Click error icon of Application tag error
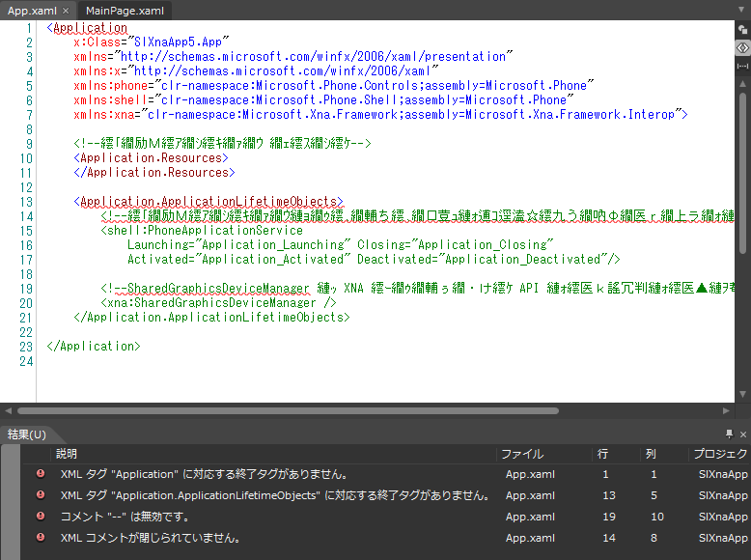This screenshot has width=751, height=560. pyautogui.click(x=41, y=473)
